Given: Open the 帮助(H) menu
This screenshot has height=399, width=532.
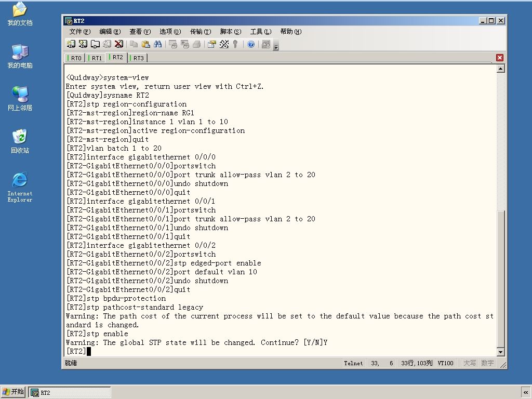Looking at the screenshot, I should pyautogui.click(x=291, y=32).
